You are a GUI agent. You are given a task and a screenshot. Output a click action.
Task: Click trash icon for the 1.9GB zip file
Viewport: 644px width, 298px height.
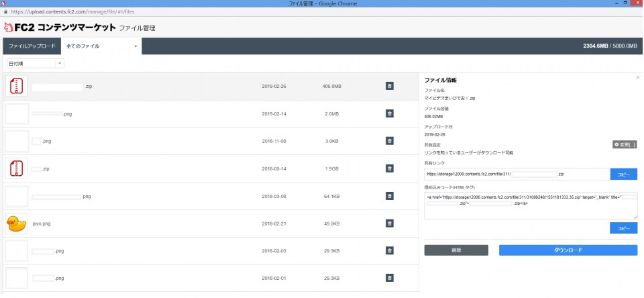click(x=389, y=168)
